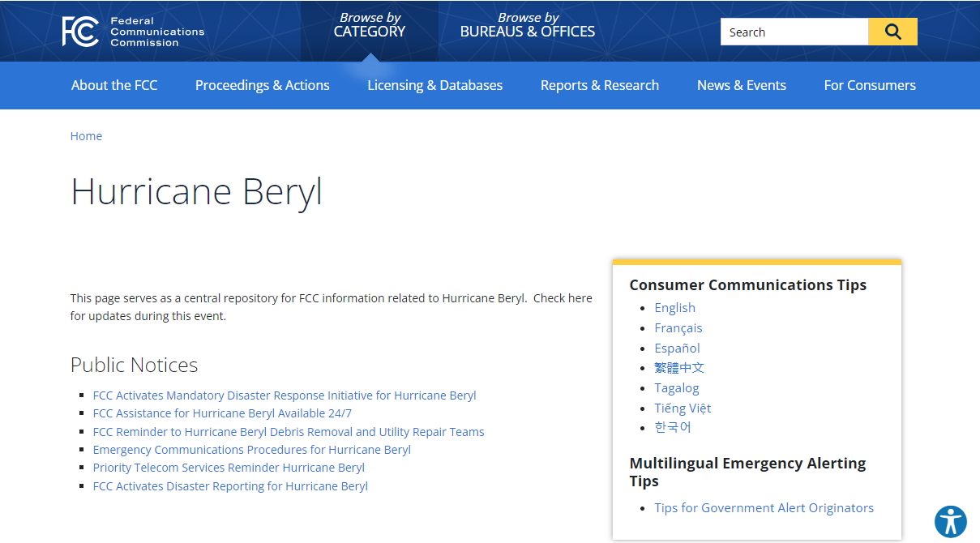Select Reports & Research from navigation
Image resolution: width=980 pixels, height=543 pixels.
click(600, 85)
